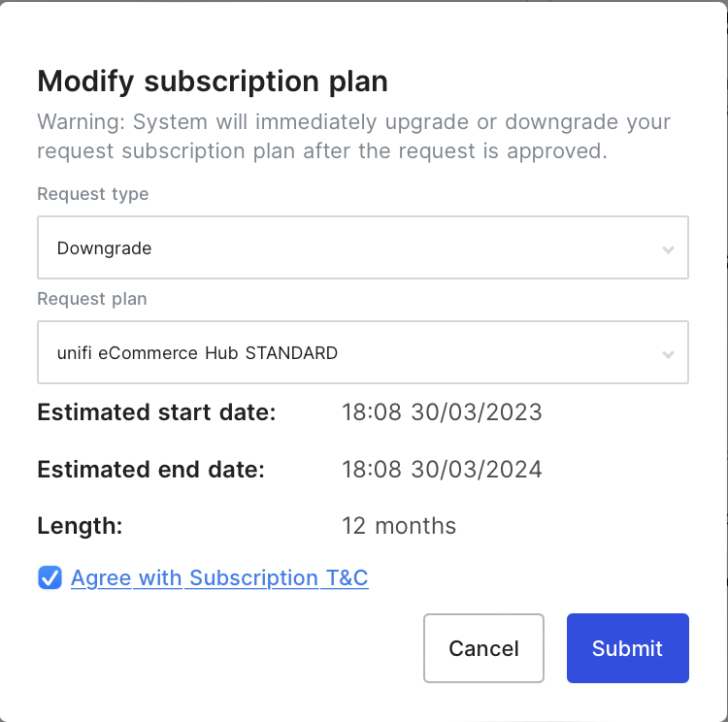Image resolution: width=728 pixels, height=722 pixels.
Task: Click the Estimated start date label
Action: (156, 412)
